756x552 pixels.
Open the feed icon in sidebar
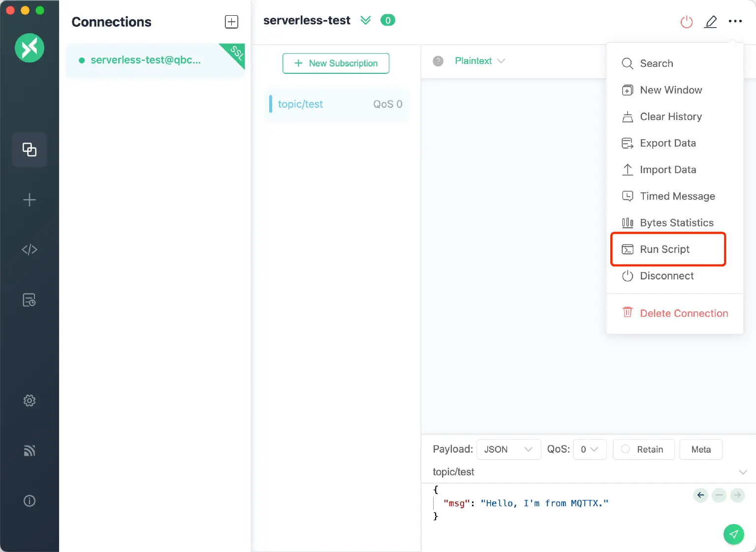pos(30,451)
